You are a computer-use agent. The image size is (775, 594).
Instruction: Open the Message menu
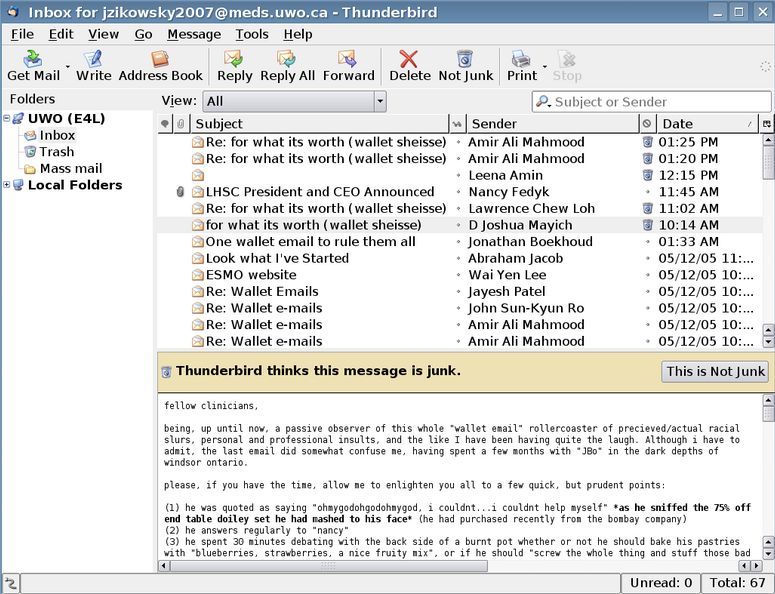194,34
